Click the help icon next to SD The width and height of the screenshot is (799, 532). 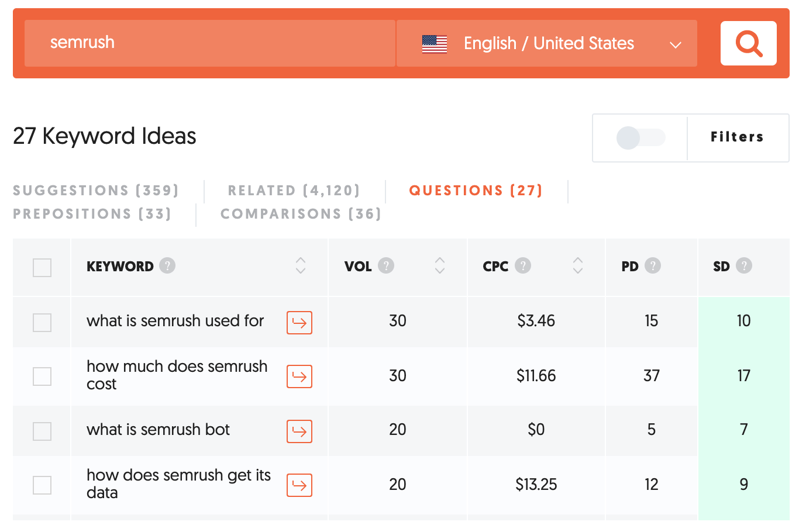pyautogui.click(x=744, y=265)
